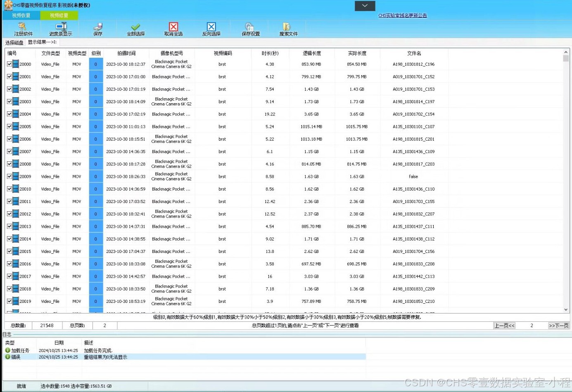This screenshot has width=572, height=392.
Task: Click the 错误 log entry icon
Action: coord(7,357)
